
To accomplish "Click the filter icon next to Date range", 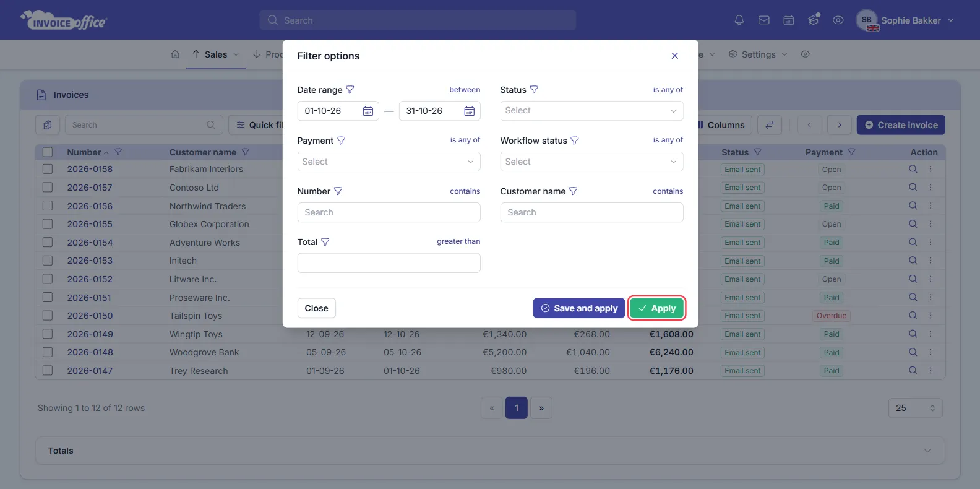I will pyautogui.click(x=350, y=90).
